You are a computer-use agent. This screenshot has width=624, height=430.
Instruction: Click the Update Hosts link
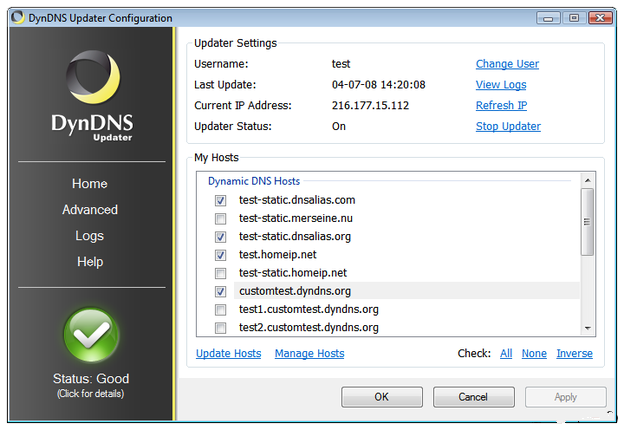pyautogui.click(x=228, y=353)
